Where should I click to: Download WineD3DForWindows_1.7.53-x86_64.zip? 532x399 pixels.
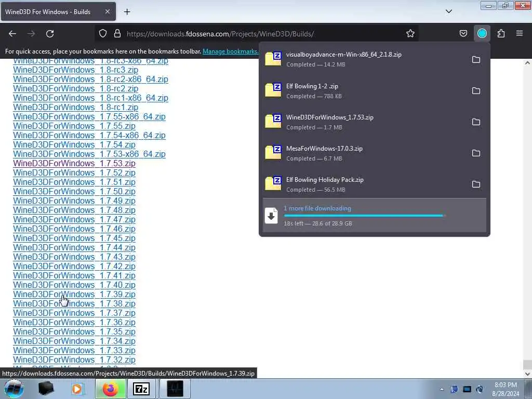(89, 154)
